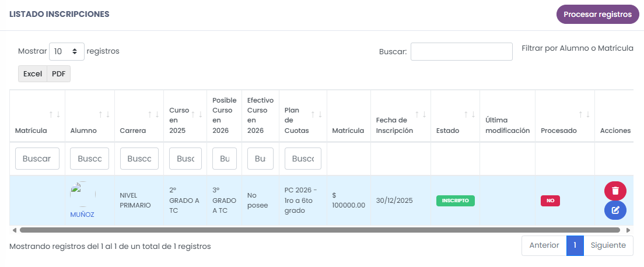Viewport: 644px width, 267px height.
Task: Go to Anterior page
Action: click(x=544, y=245)
